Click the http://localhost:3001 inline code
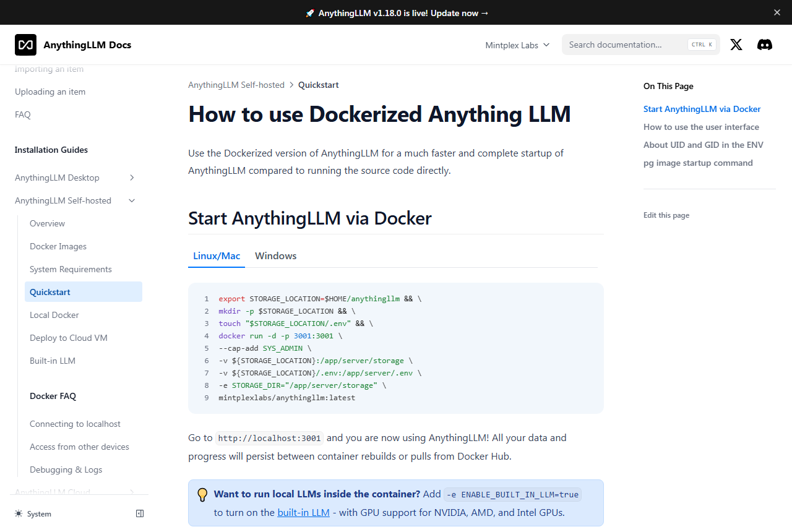The width and height of the screenshot is (792, 532). click(x=270, y=438)
